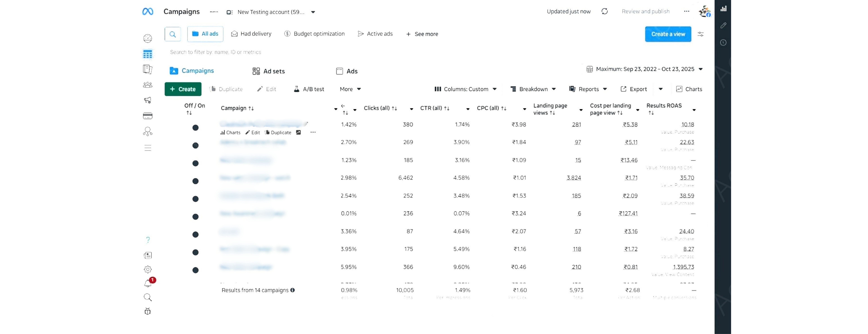The height and width of the screenshot is (334, 868).
Task: Click Review and publish
Action: (x=646, y=11)
